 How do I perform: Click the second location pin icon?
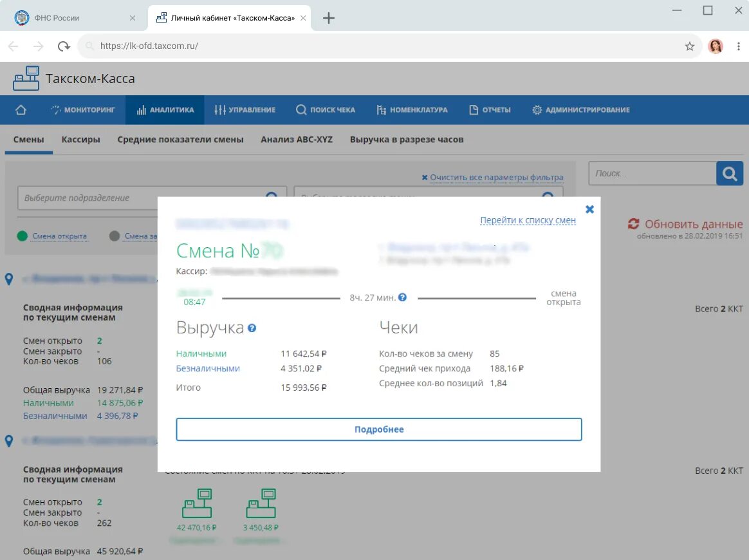pos(9,441)
